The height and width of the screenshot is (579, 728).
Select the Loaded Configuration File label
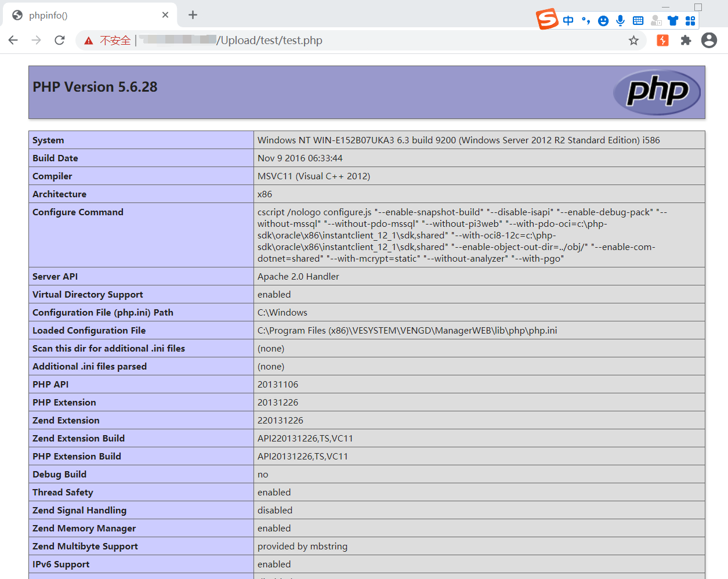(x=89, y=331)
